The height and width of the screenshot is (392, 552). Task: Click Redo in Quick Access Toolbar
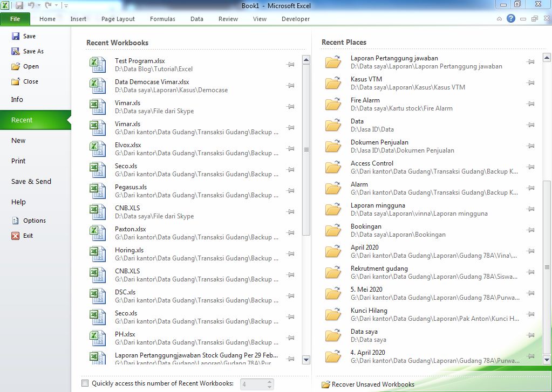(48, 5)
